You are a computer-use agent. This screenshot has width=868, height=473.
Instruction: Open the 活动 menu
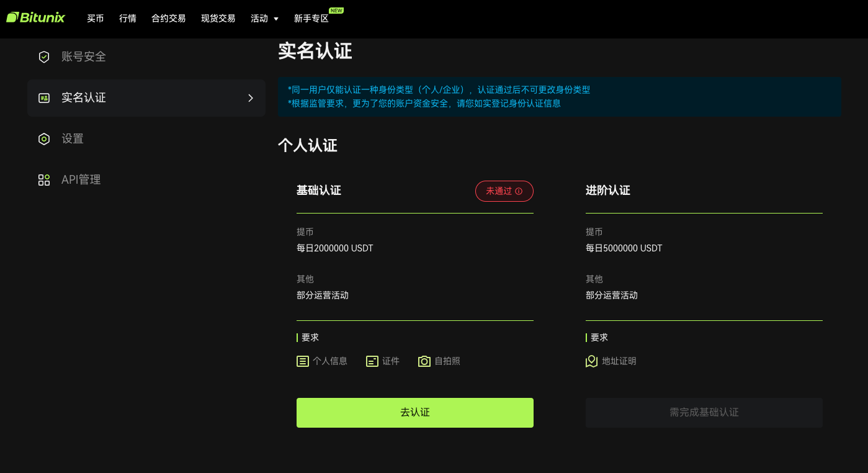coord(259,19)
